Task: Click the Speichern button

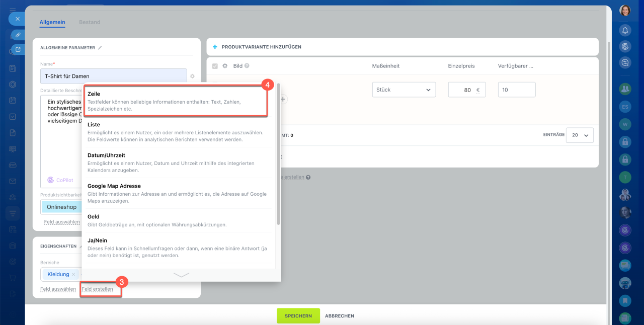Action: [298, 316]
